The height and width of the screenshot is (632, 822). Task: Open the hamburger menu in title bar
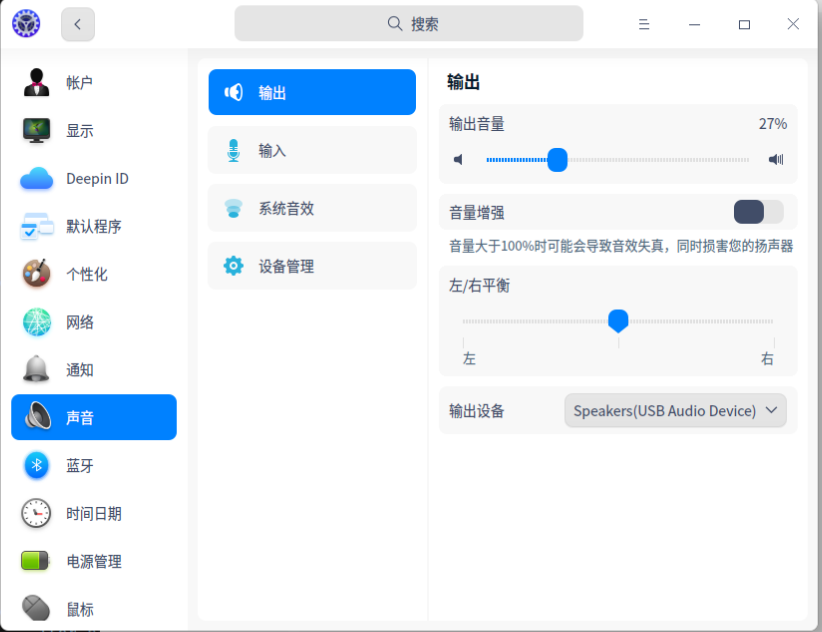(644, 23)
